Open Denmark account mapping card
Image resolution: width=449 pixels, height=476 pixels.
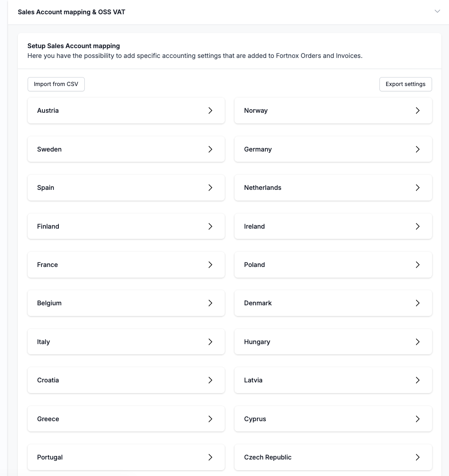click(x=333, y=303)
